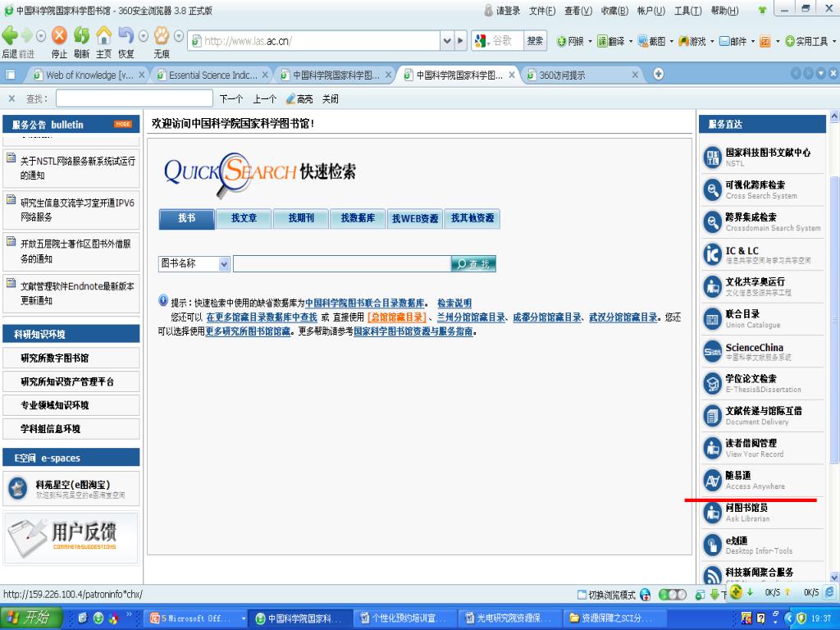Click the Restore (恢复) undo icon
The height and width of the screenshot is (630, 840).
(x=126, y=36)
